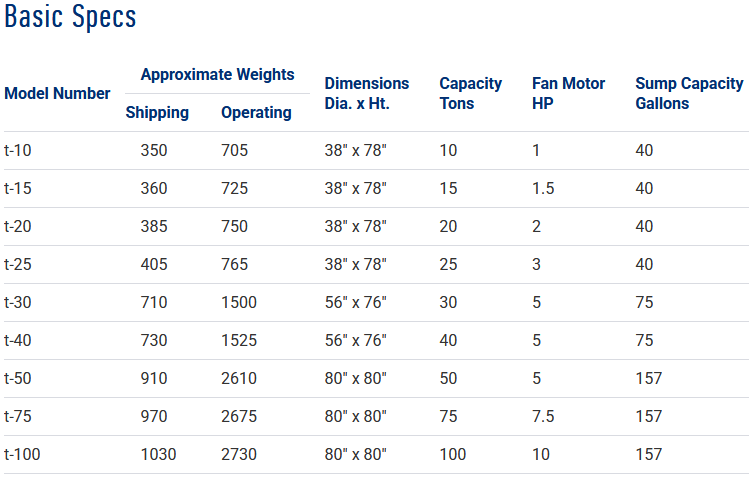Select the t-75 model row label
The height and width of the screenshot is (498, 749).
click(x=18, y=416)
